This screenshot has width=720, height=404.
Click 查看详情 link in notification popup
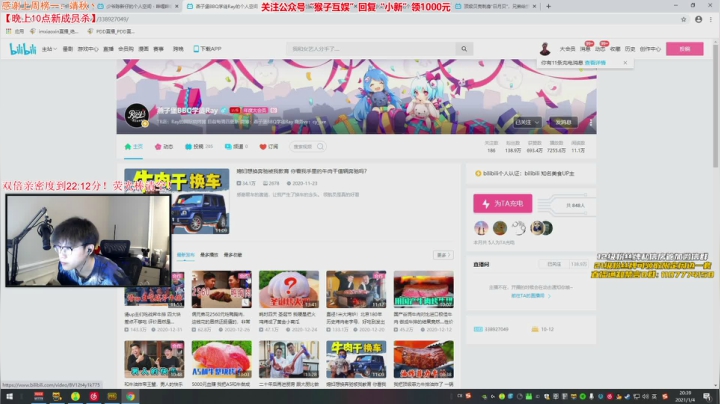595,63
